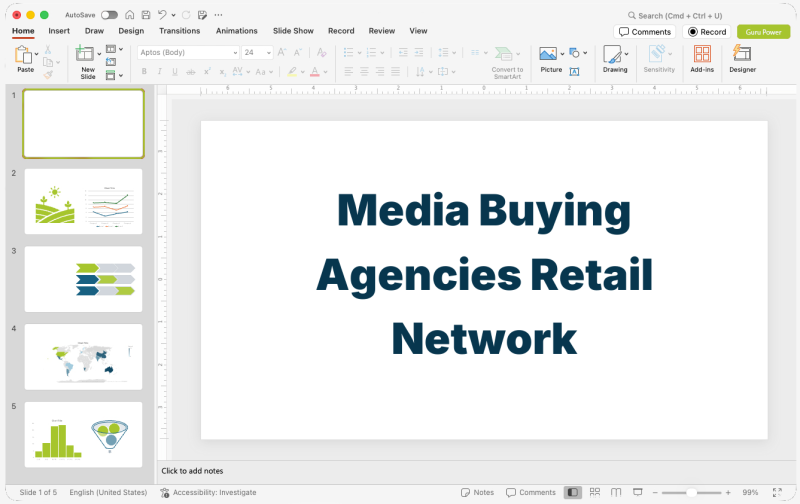Open Sensitivity label icon
The image size is (800, 504).
[657, 54]
